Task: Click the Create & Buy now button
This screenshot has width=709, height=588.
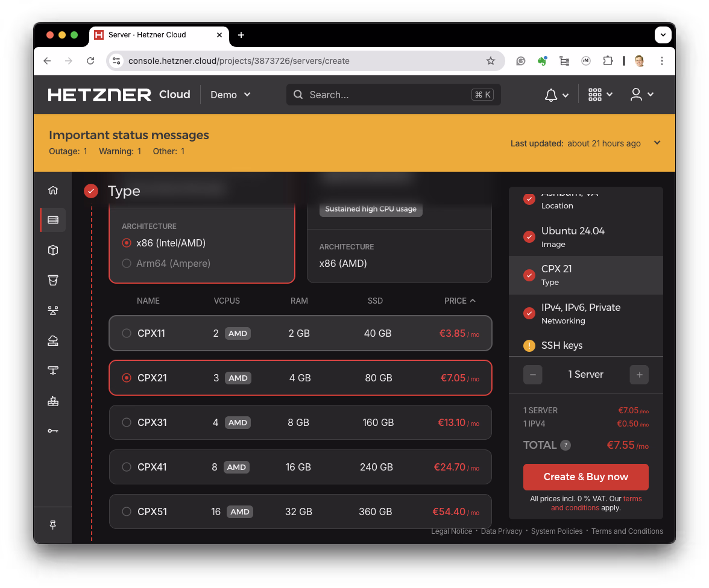Action: [x=585, y=477]
